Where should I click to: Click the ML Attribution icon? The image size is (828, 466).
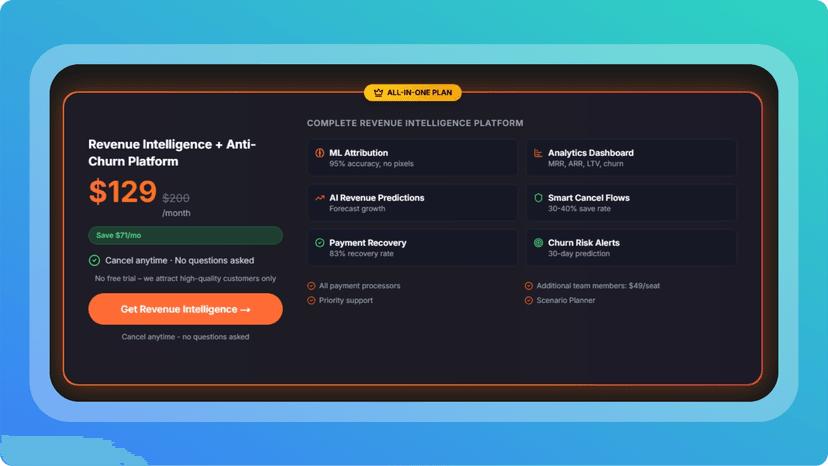click(319, 153)
